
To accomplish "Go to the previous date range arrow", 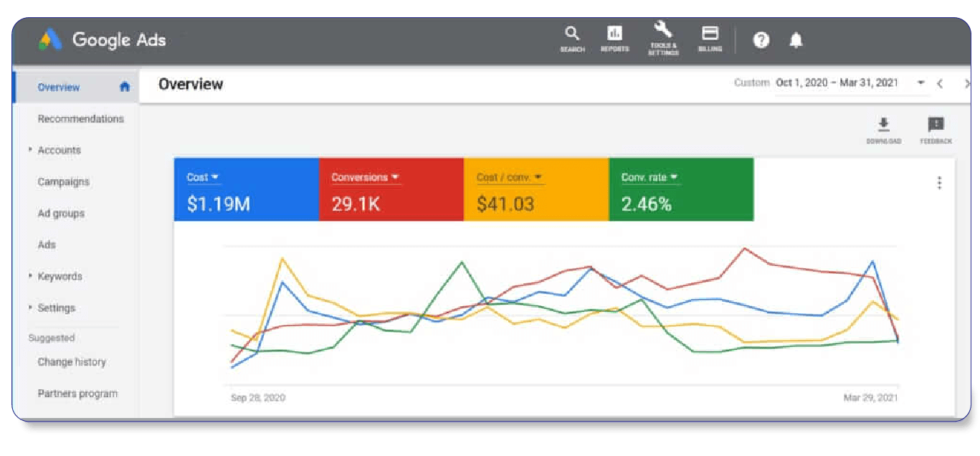I will (940, 83).
